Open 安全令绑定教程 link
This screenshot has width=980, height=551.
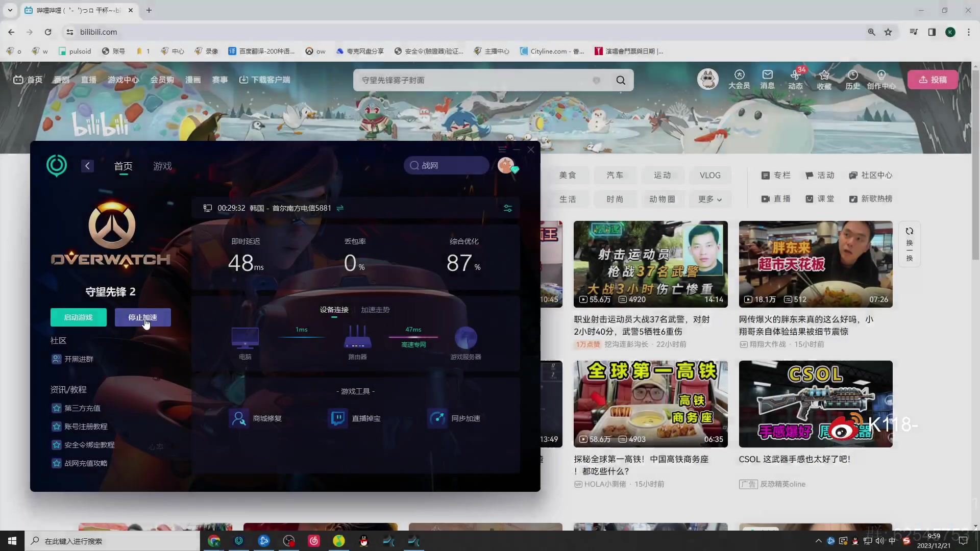pos(83,445)
